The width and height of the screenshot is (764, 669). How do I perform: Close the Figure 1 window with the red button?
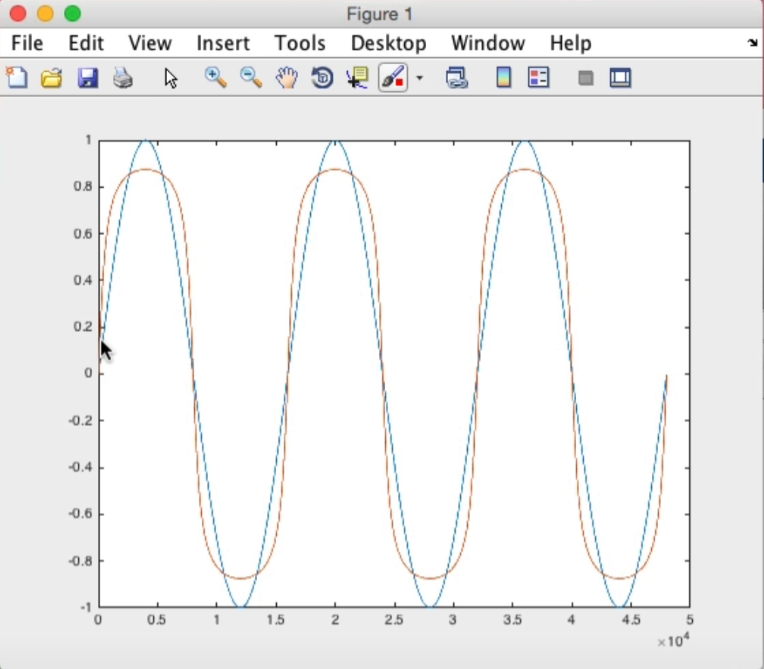pyautogui.click(x=18, y=13)
